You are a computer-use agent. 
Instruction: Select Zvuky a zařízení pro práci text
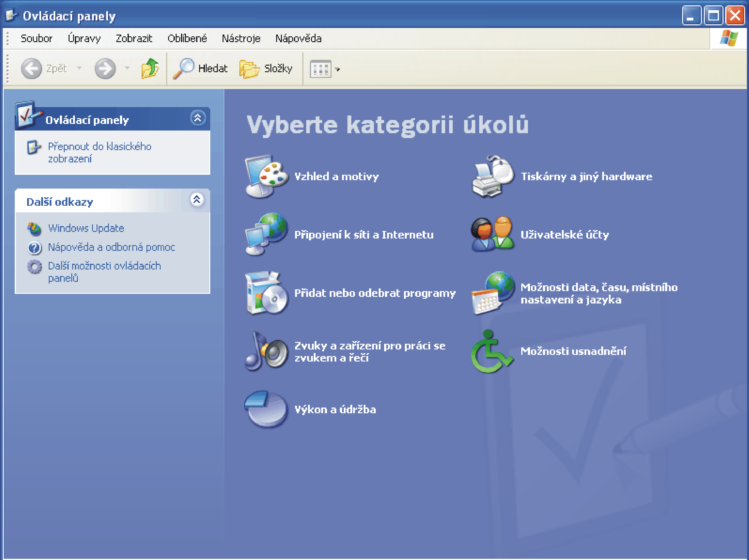[x=370, y=352]
